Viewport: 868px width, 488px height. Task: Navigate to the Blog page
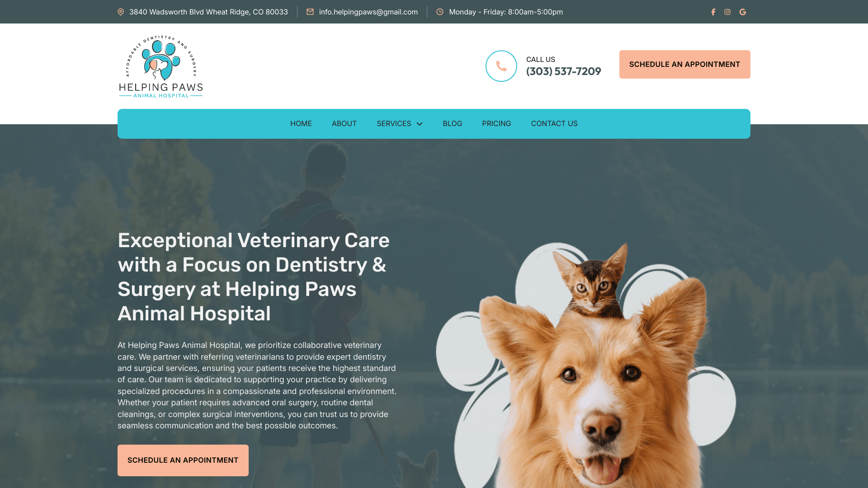coord(453,124)
